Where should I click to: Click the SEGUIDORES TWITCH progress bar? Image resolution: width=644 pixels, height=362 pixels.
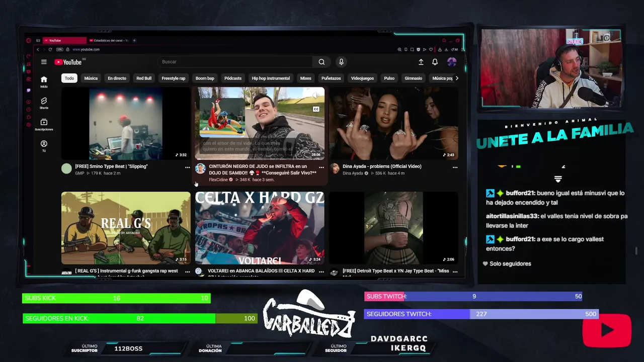click(481, 314)
